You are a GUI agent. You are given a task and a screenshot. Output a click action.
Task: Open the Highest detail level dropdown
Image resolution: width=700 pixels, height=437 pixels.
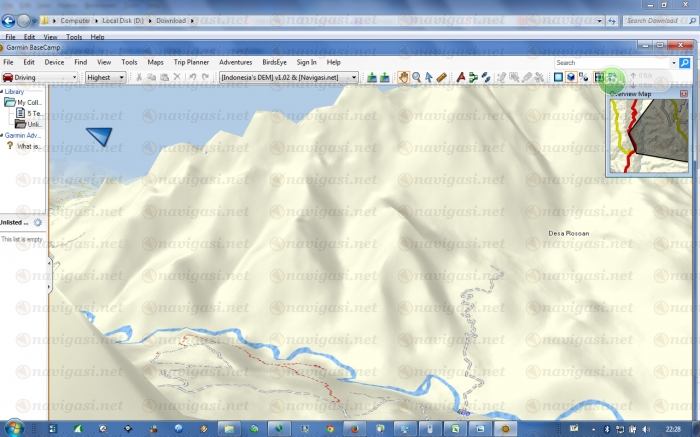[x=105, y=77]
